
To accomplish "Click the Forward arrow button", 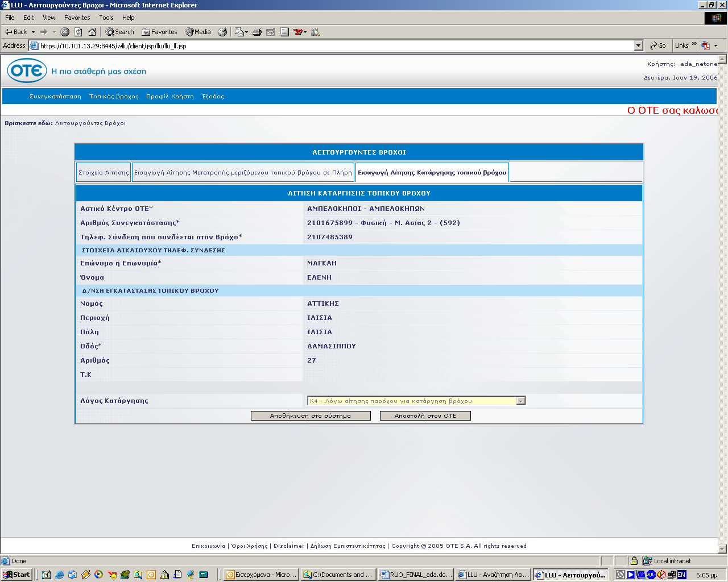I will 44,32.
